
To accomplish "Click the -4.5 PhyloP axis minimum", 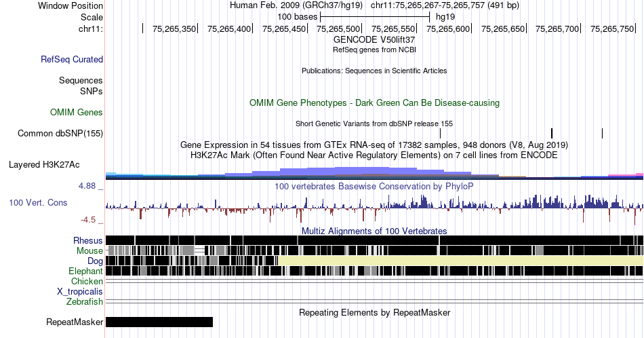I will [88, 220].
